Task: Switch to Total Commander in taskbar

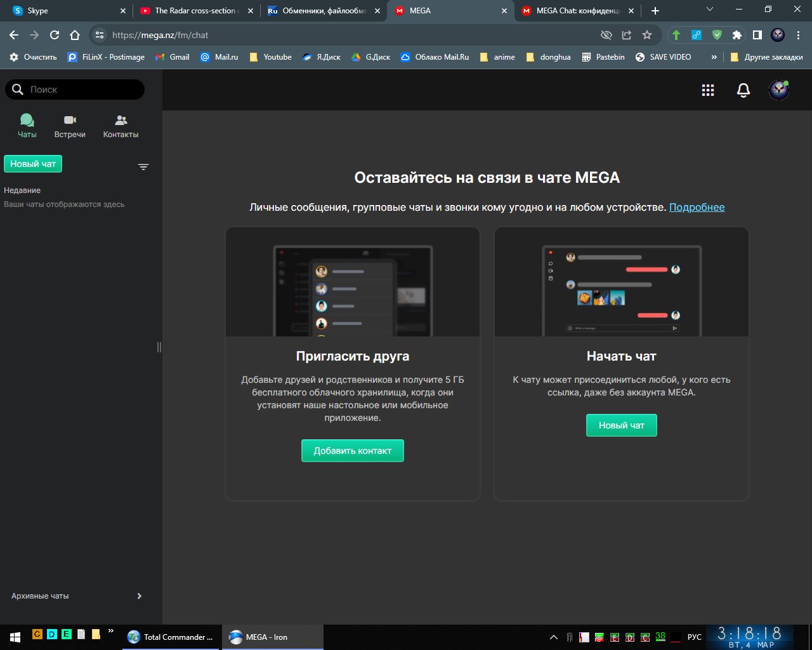Action: click(171, 637)
